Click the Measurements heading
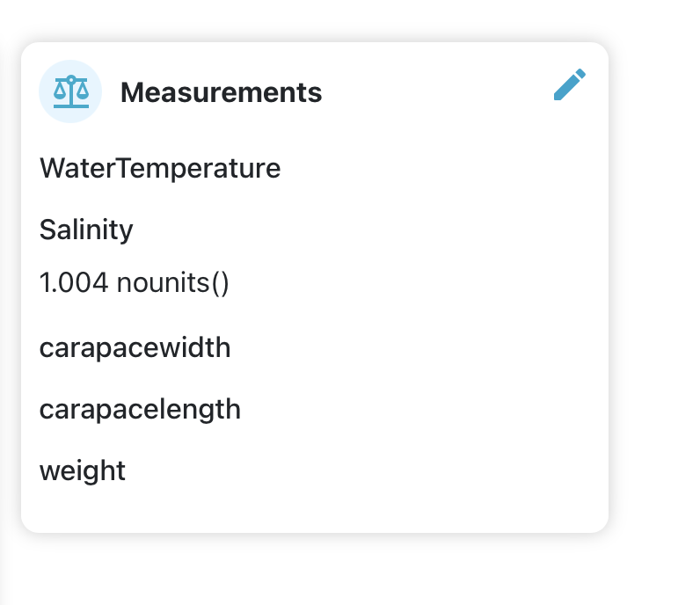Screen dimensions: 700x605 [221, 92]
